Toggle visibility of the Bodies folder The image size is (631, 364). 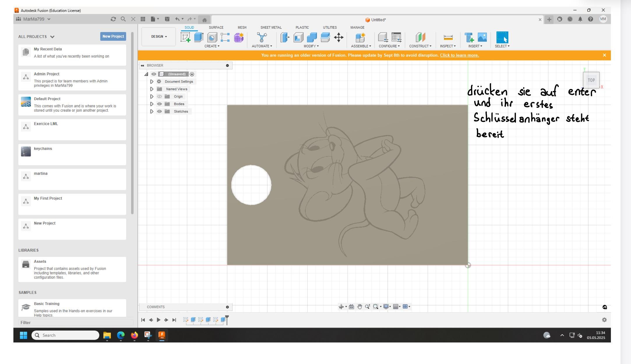point(159,104)
